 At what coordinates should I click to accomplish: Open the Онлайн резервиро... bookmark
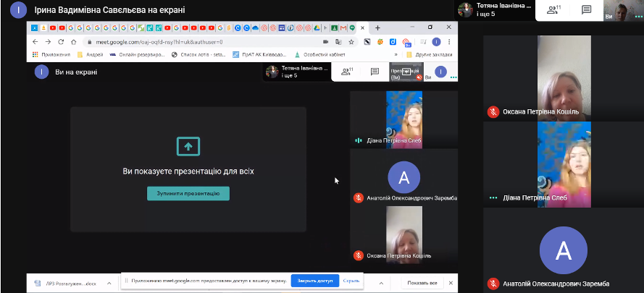[138, 54]
